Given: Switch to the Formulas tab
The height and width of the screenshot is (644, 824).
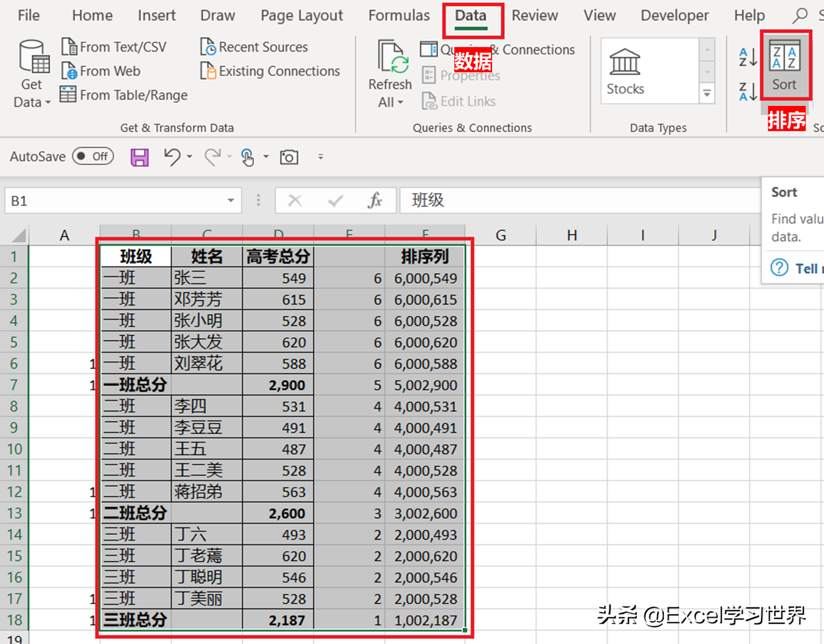Looking at the screenshot, I should click(399, 15).
